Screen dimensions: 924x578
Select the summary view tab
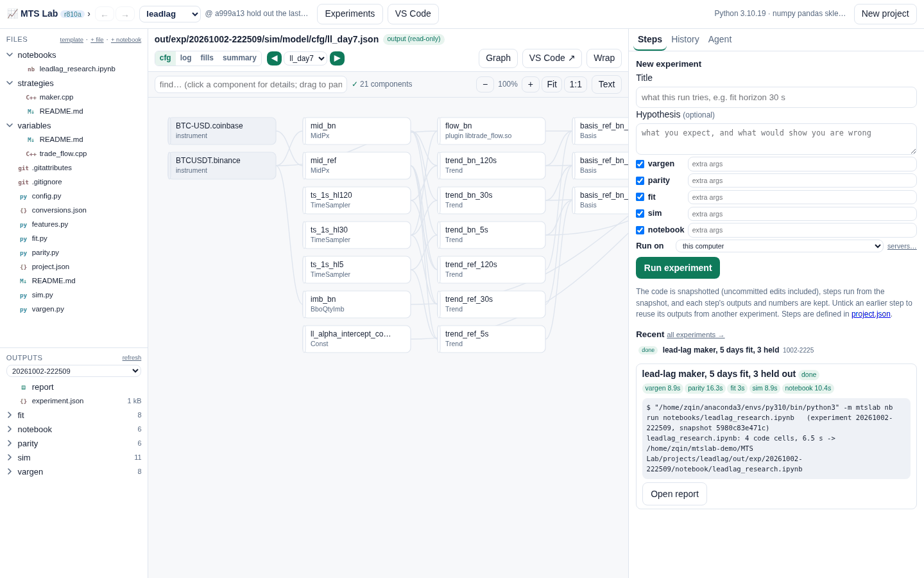coord(239,58)
